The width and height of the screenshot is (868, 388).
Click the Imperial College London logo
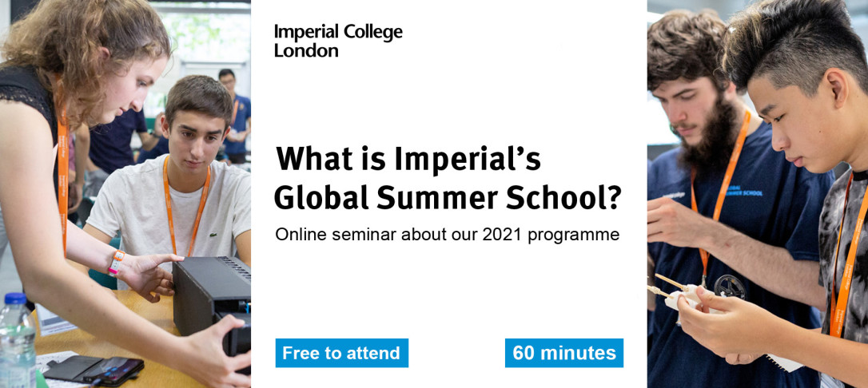[x=338, y=41]
